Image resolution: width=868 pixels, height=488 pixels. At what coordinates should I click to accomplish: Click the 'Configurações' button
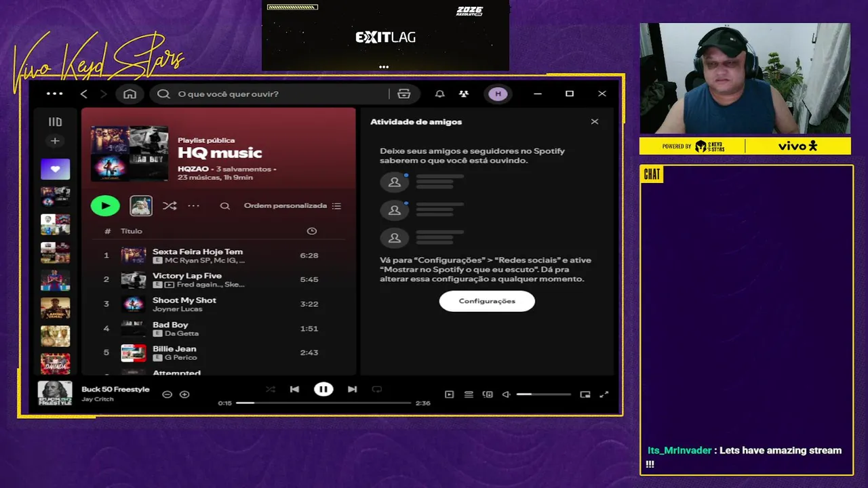[x=487, y=301]
